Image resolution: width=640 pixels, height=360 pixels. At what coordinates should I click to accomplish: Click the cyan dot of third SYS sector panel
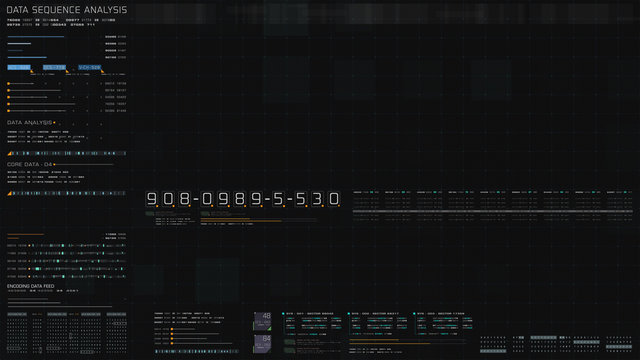[x=414, y=314]
